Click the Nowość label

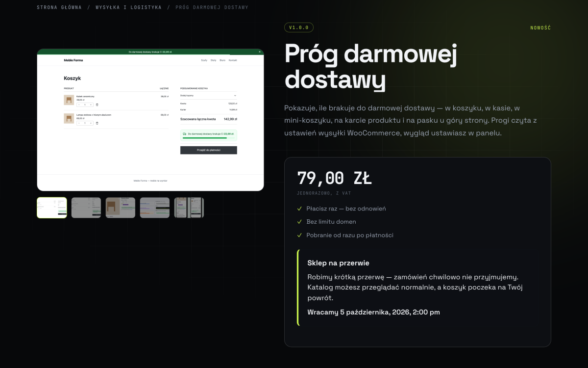coord(540,28)
